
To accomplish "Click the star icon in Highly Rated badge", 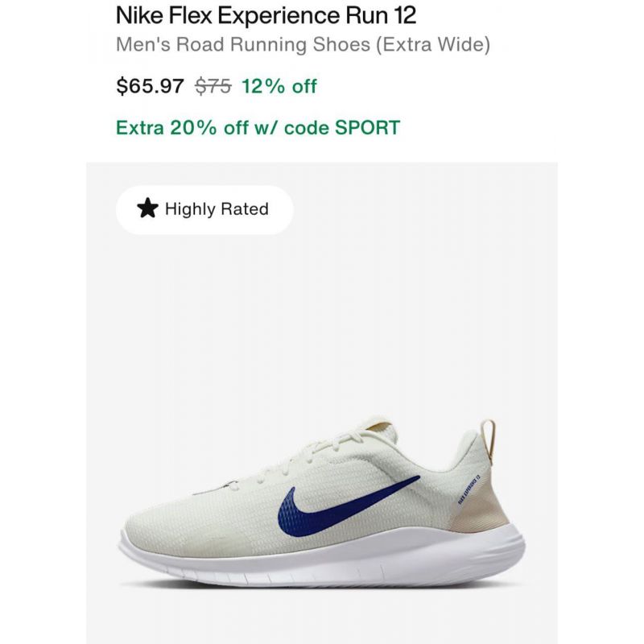I will pos(147,208).
